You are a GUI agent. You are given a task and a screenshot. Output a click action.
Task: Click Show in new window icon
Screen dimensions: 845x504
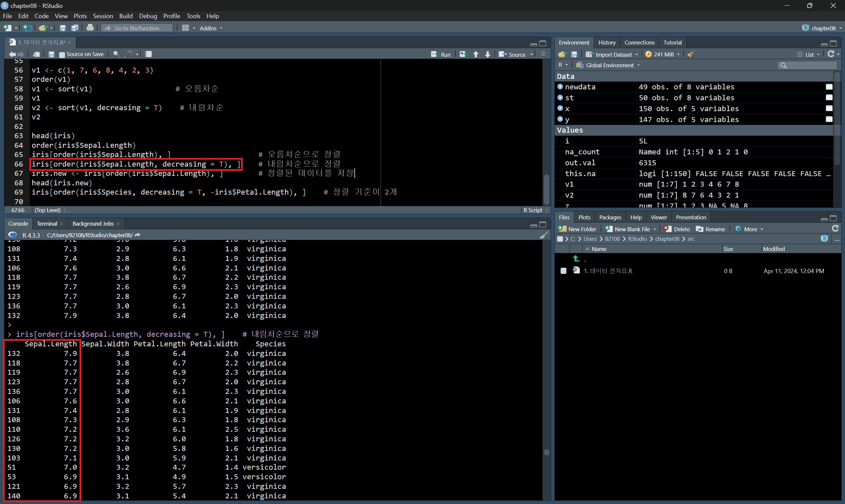(x=36, y=54)
